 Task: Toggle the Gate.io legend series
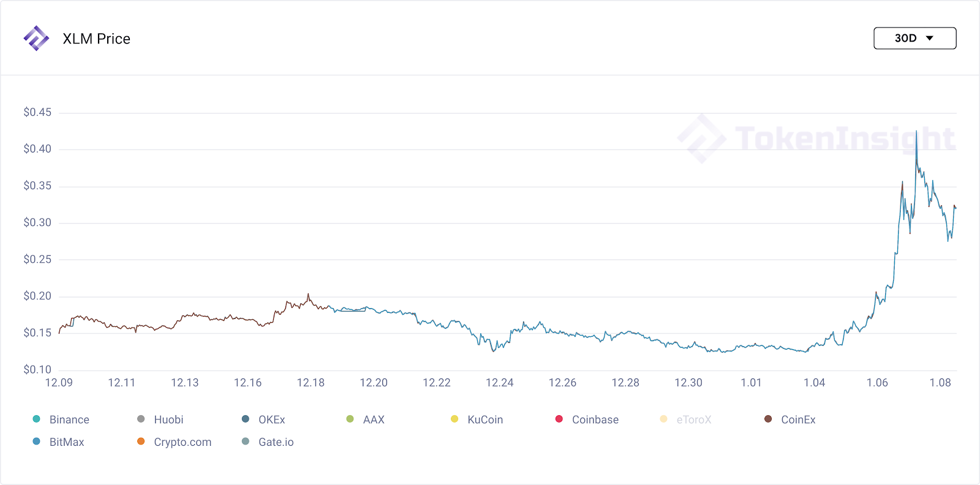click(x=268, y=442)
